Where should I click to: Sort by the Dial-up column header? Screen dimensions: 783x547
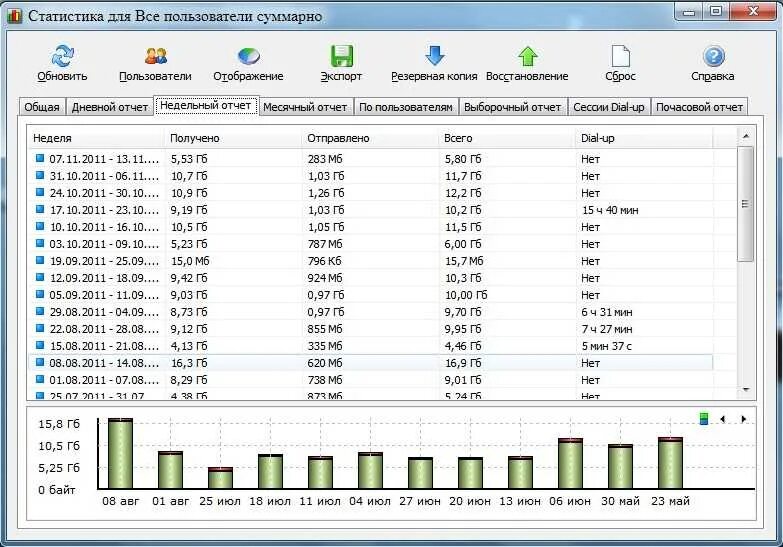click(644, 138)
